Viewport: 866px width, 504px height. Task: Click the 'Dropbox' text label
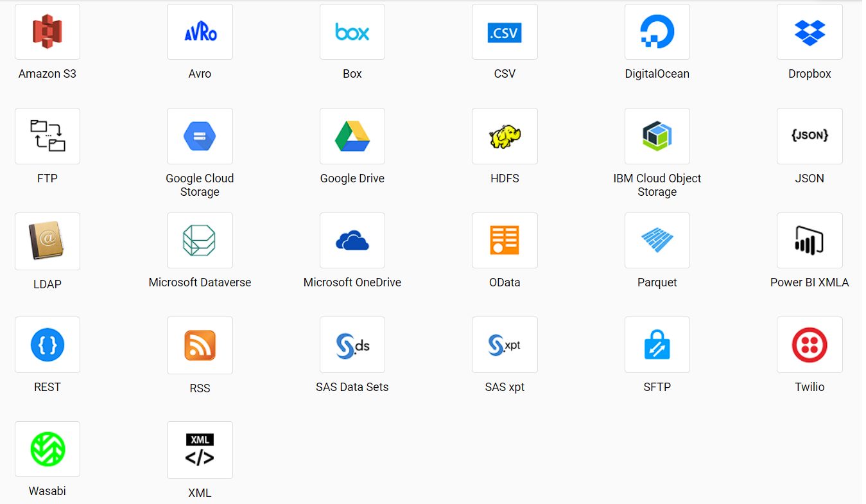(810, 74)
